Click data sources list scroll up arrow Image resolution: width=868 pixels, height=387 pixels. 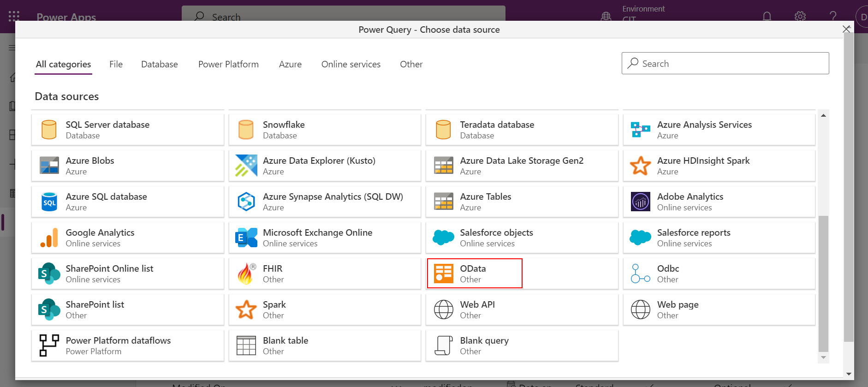(823, 115)
